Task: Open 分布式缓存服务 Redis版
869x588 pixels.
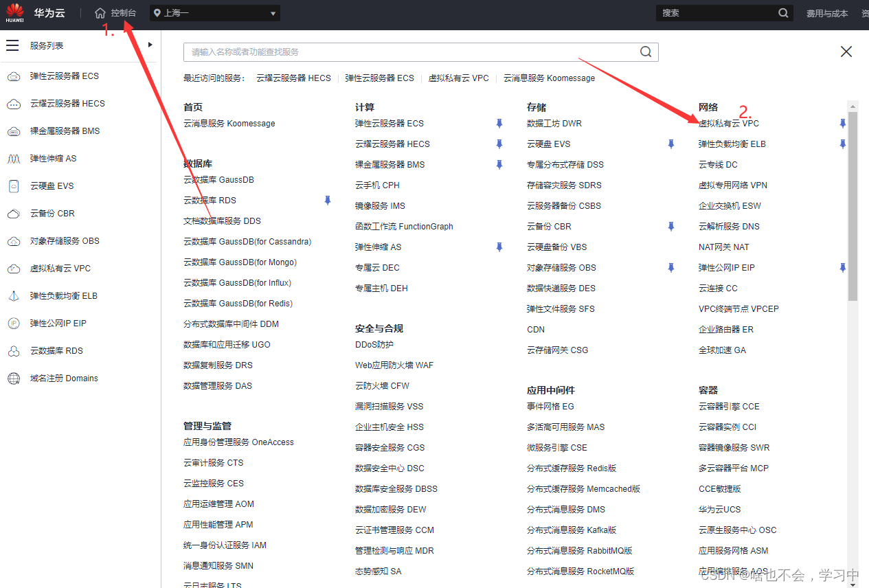Action: [x=572, y=468]
